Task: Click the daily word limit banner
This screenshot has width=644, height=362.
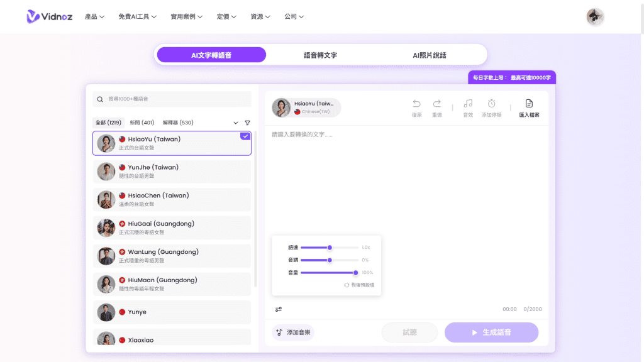Action: 512,77
